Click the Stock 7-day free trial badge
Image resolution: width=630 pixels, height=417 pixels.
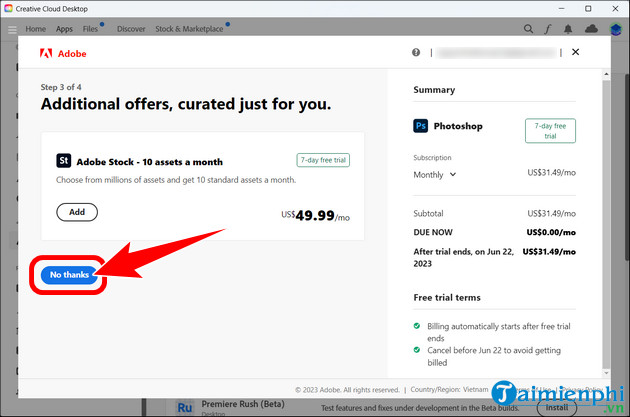pos(323,160)
